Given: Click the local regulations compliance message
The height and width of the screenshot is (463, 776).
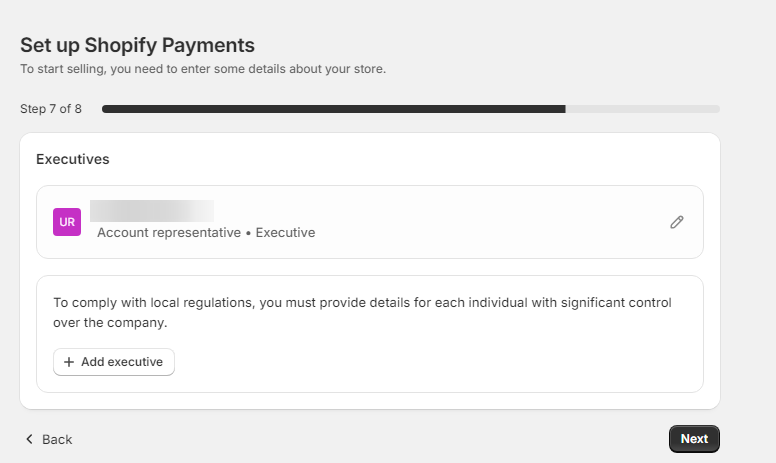Looking at the screenshot, I should point(362,313).
